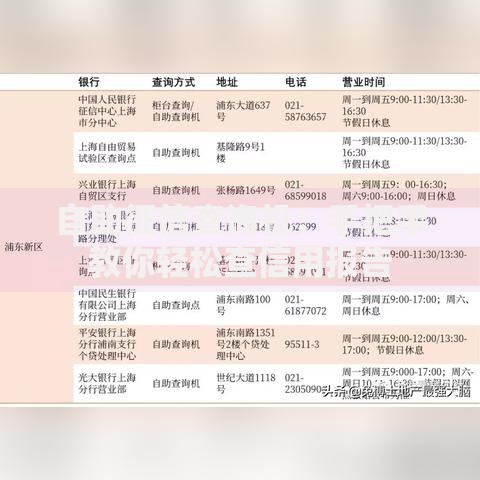Select address 浦东大道637号

coord(243,111)
